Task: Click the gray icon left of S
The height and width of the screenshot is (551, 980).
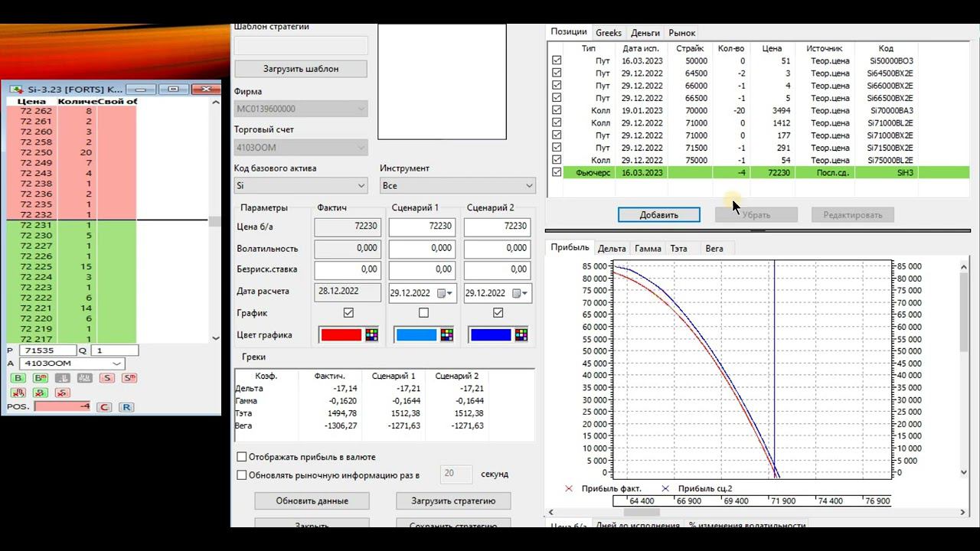Action: click(x=85, y=378)
